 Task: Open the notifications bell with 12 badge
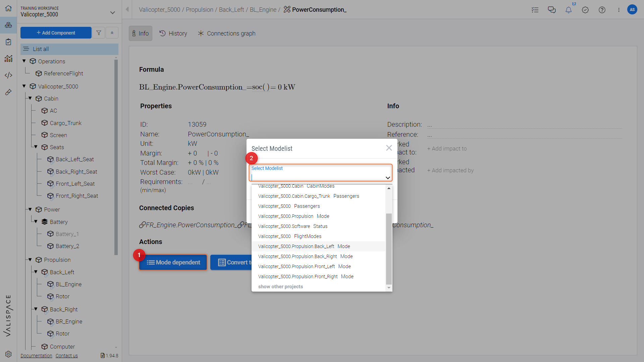click(x=569, y=10)
